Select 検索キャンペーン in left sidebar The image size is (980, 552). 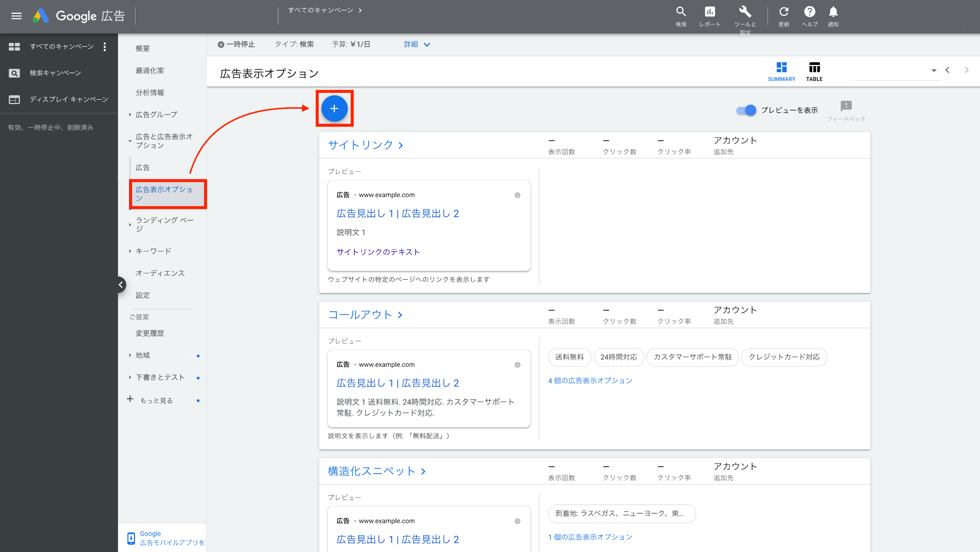[x=56, y=73]
